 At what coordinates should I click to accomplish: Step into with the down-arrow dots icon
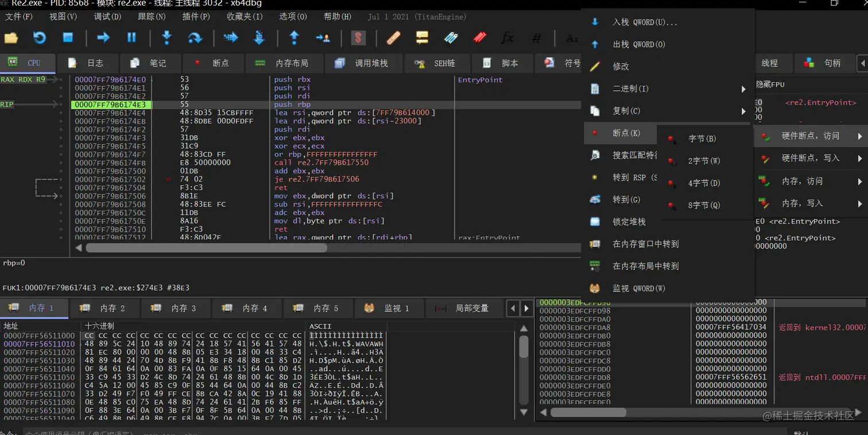pos(167,38)
